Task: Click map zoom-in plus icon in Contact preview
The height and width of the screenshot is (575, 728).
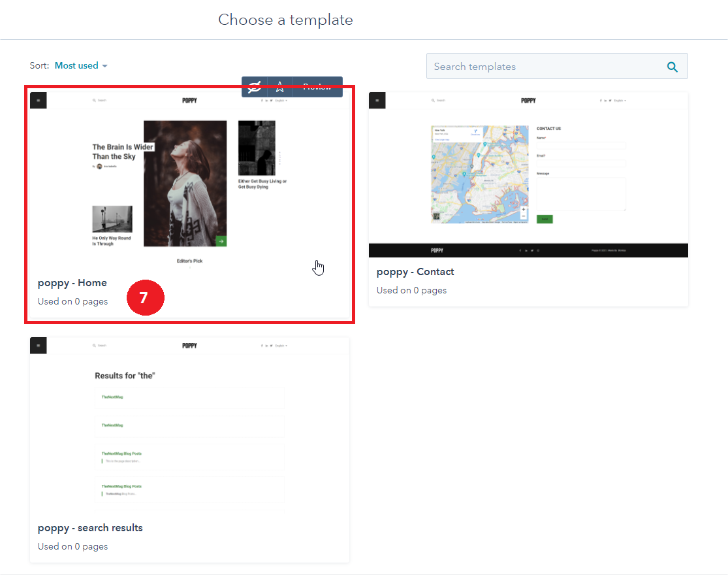Action: tap(523, 210)
